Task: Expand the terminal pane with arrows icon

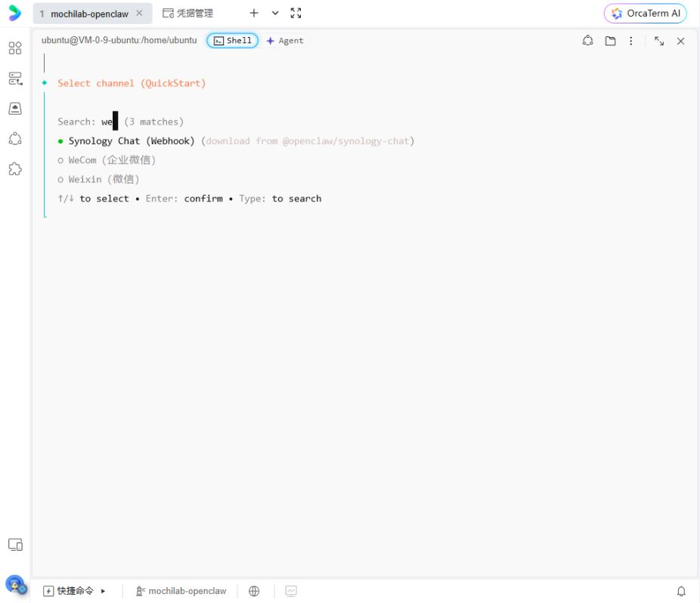Action: 659,41
